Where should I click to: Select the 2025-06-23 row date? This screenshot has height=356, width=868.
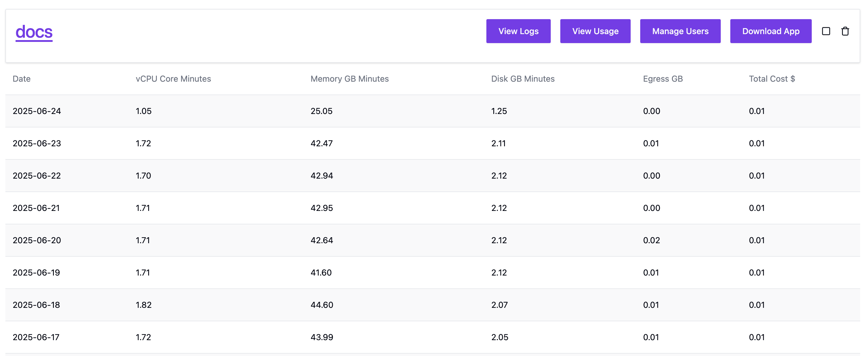[x=37, y=144]
